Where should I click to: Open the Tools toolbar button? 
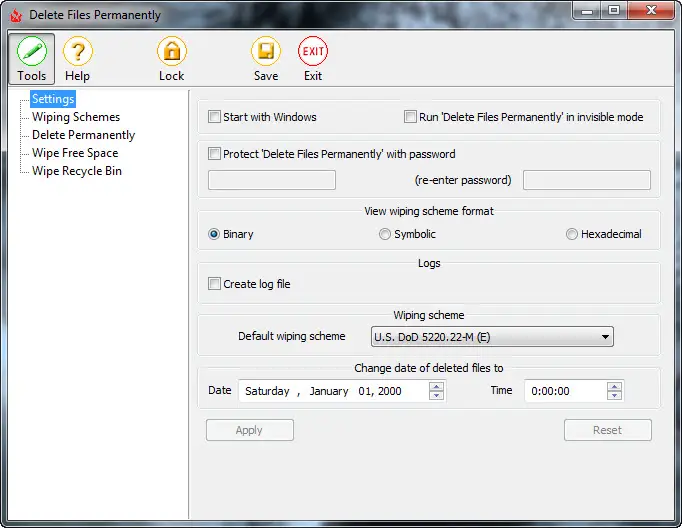(32, 59)
